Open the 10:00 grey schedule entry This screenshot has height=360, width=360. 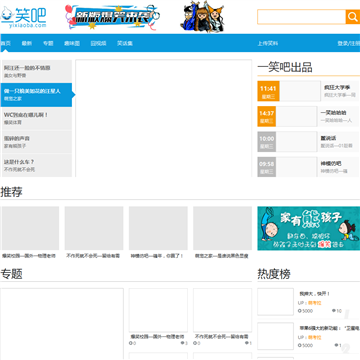[308, 142]
